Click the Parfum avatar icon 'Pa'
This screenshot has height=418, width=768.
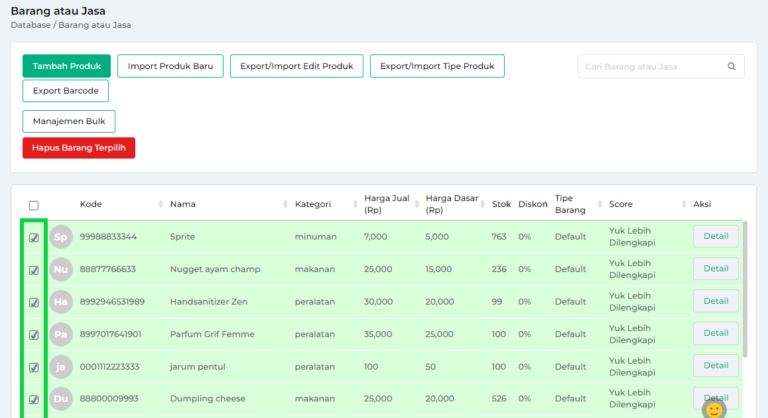click(x=61, y=334)
